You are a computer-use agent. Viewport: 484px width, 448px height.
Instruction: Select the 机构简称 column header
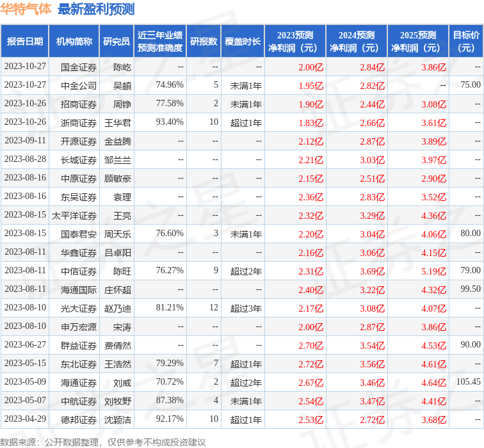74,42
